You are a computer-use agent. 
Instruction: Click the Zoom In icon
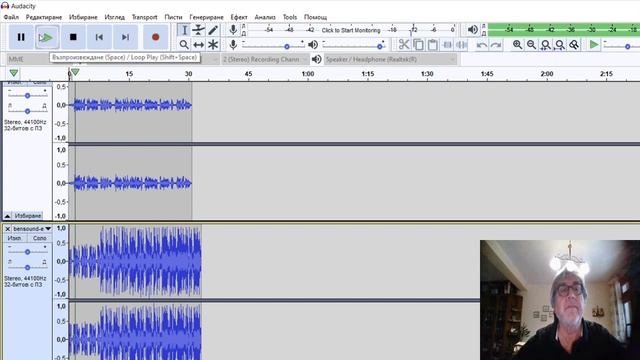pos(517,44)
